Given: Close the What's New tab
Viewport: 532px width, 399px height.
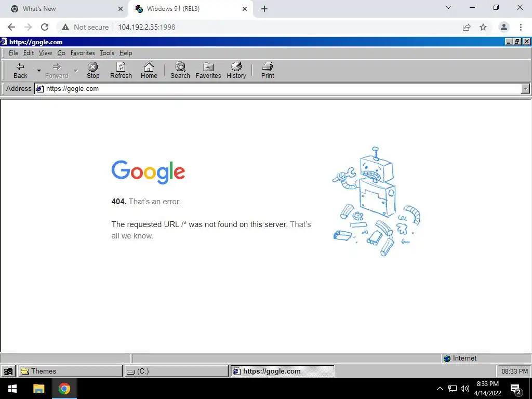Looking at the screenshot, I should (x=121, y=9).
